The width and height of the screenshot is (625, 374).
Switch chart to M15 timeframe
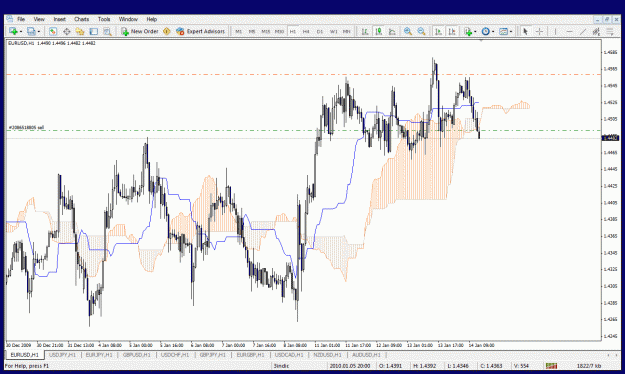pyautogui.click(x=265, y=31)
